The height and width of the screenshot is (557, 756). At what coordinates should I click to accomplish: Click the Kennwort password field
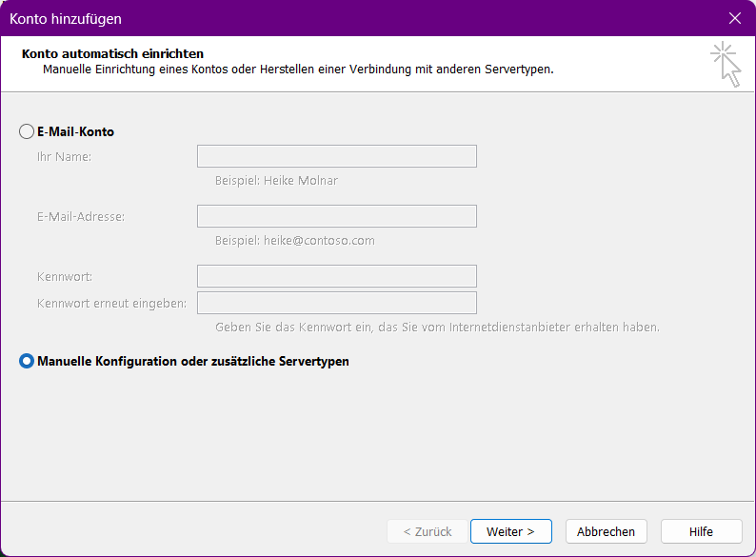pyautogui.click(x=336, y=276)
